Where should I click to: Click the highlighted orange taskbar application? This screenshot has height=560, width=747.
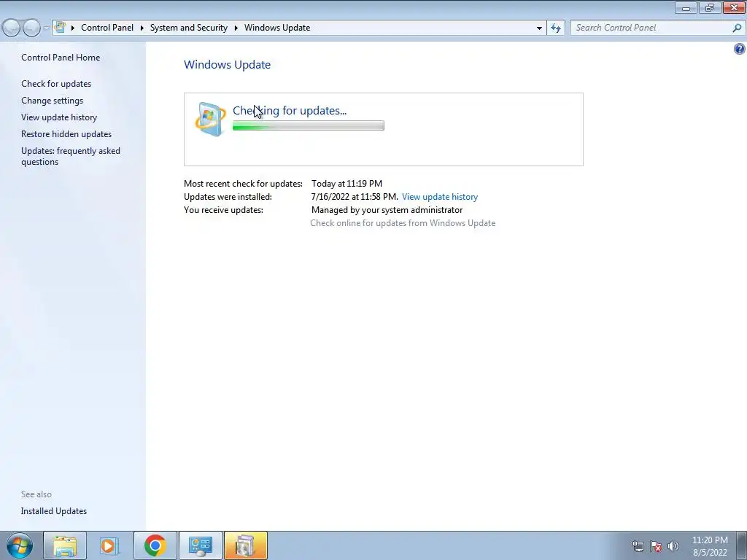(x=246, y=545)
